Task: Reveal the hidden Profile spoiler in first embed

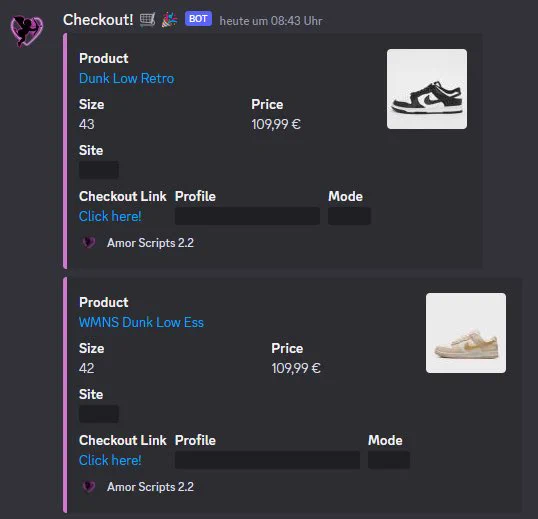Action: click(x=247, y=216)
